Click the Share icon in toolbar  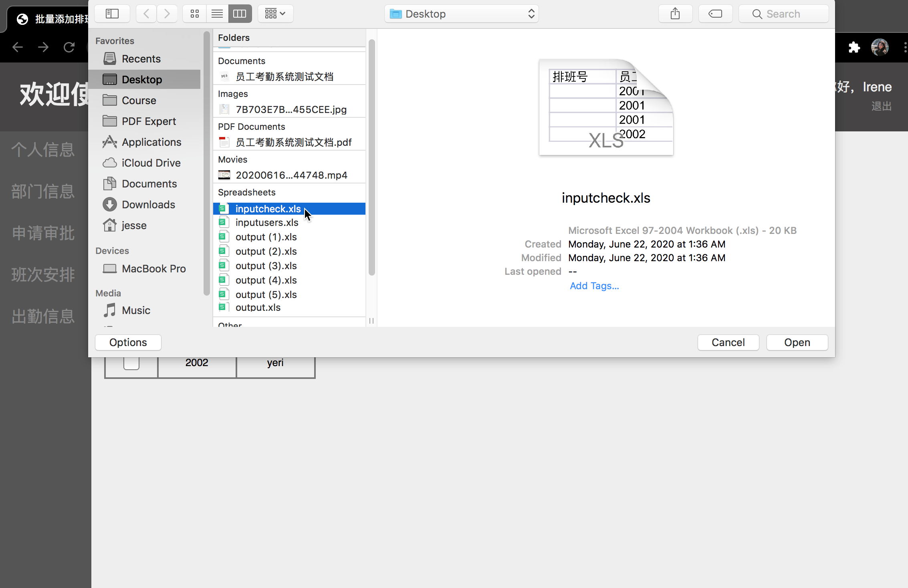[675, 14]
